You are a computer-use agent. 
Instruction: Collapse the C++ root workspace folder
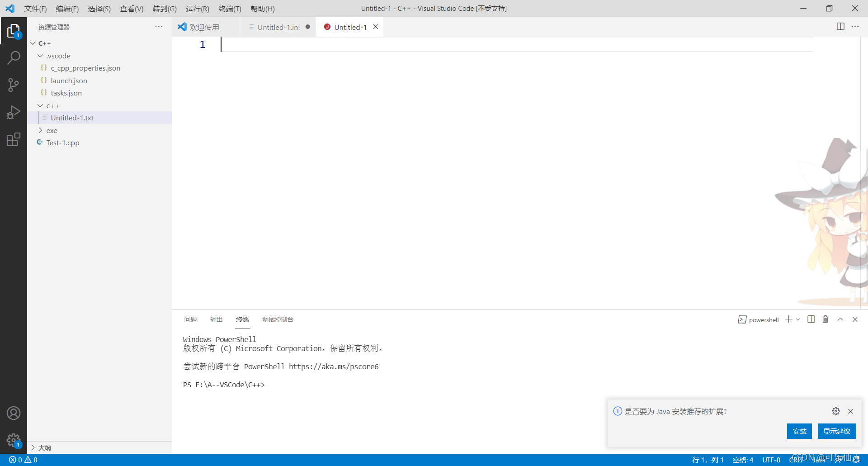[33, 43]
